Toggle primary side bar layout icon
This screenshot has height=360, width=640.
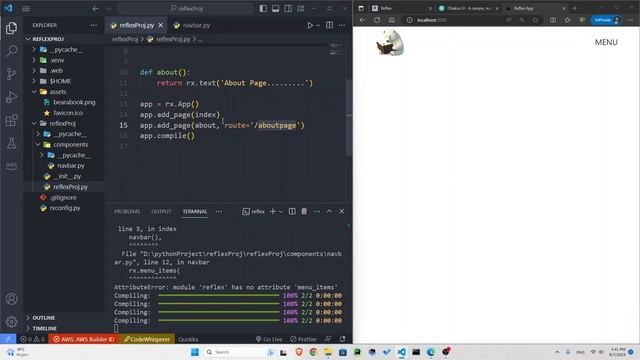[x=263, y=9]
